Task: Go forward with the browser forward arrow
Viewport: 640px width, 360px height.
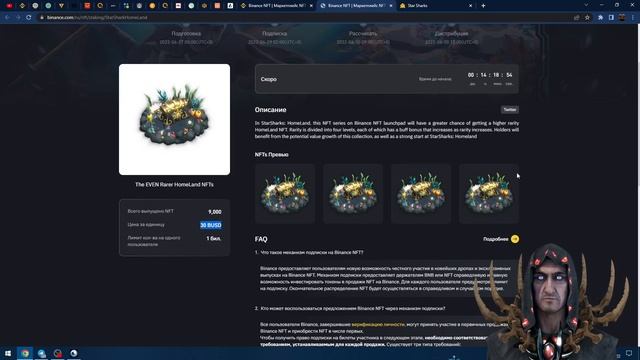Action: pos(18,18)
